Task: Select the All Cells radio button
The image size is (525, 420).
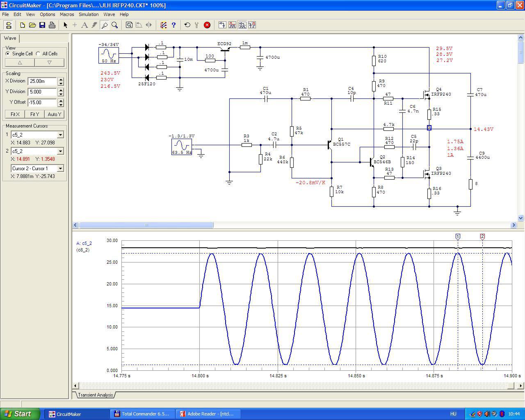Action: click(38, 54)
